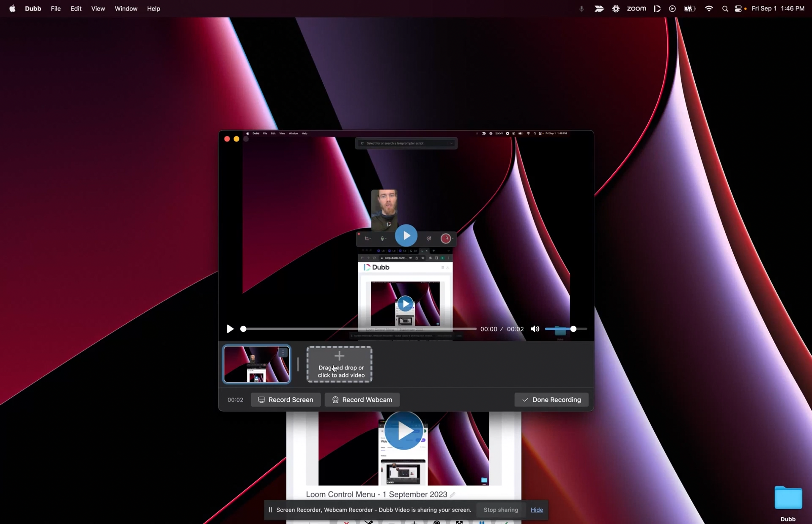Click the small play control in player bar
The image size is (812, 524).
(x=230, y=329)
